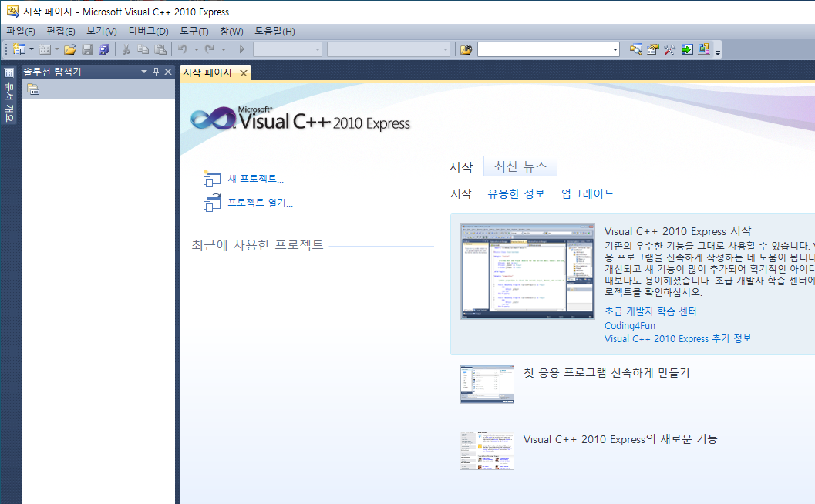Click the Properties icon in 솔루션 탐색기

33,89
